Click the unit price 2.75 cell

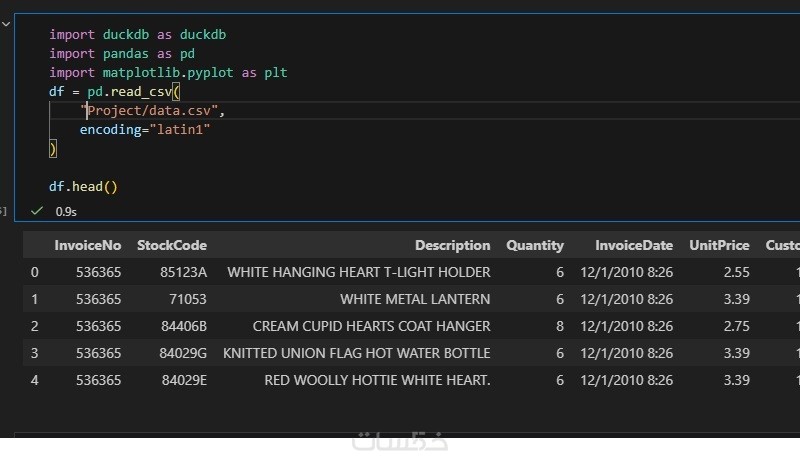point(736,326)
